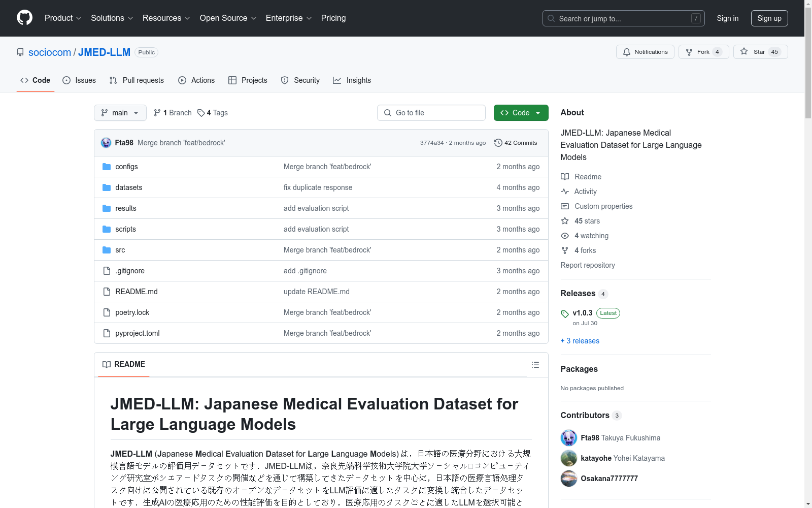The image size is (812, 508).
Task: Click the datasets folder icon
Action: (107, 187)
